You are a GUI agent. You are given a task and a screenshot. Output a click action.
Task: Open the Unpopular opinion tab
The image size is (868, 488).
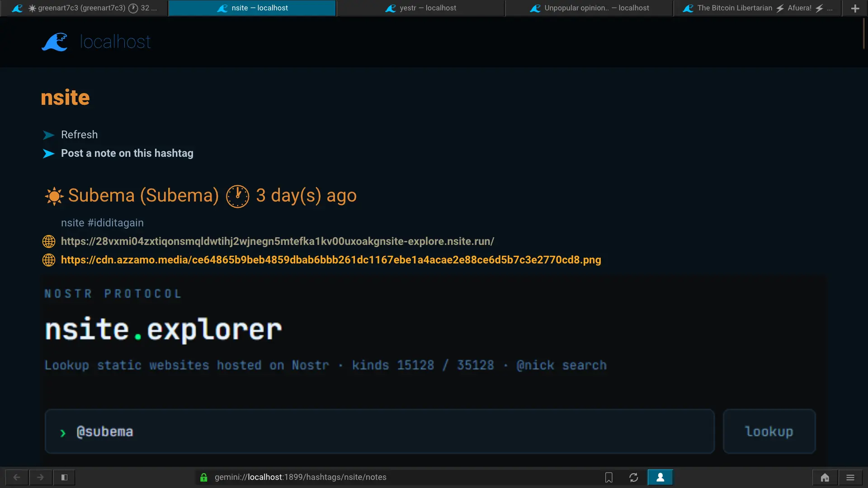tap(589, 8)
